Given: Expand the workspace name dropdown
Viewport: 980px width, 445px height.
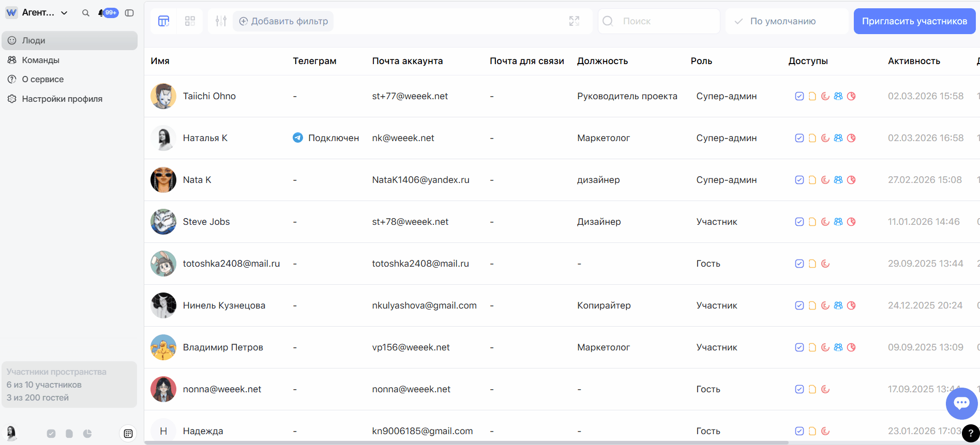Looking at the screenshot, I should click(x=64, y=13).
